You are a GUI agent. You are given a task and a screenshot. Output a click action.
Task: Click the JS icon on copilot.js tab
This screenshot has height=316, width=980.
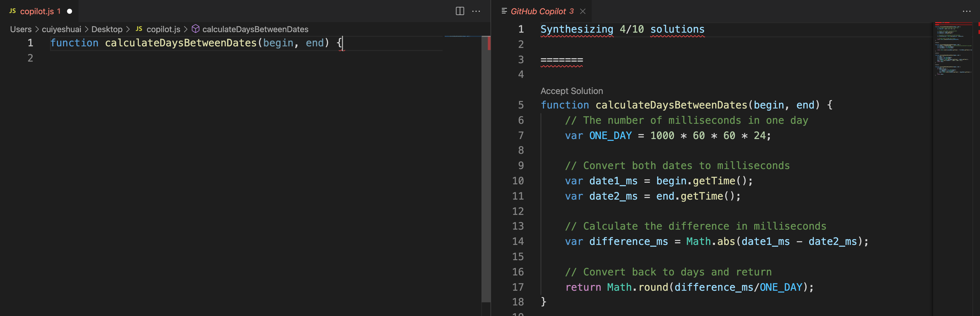tap(13, 11)
